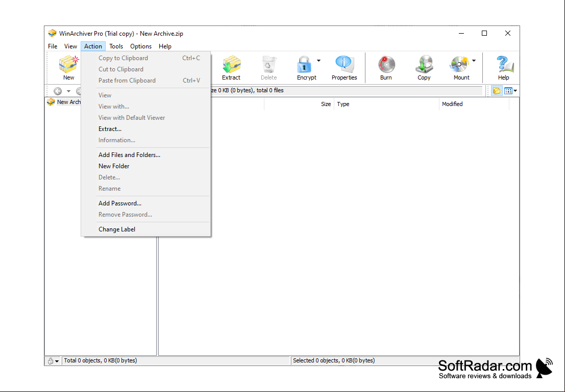The image size is (565, 392).
Task: Choose Add Password... entry
Action: click(145, 203)
